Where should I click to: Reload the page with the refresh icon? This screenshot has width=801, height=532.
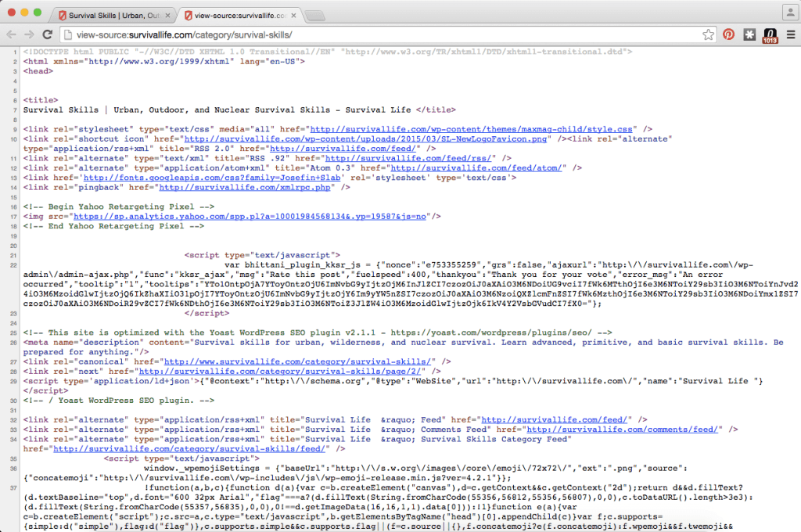[x=48, y=34]
